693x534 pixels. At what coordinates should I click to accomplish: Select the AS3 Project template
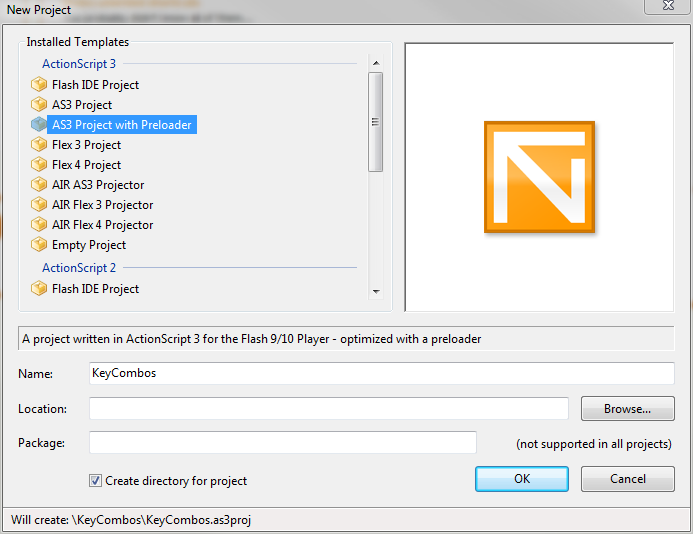82,105
